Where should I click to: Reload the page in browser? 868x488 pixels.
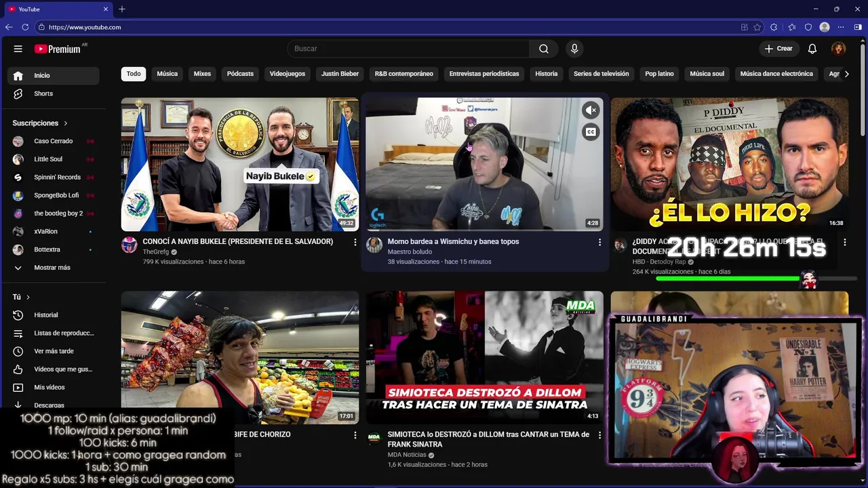[x=25, y=27]
